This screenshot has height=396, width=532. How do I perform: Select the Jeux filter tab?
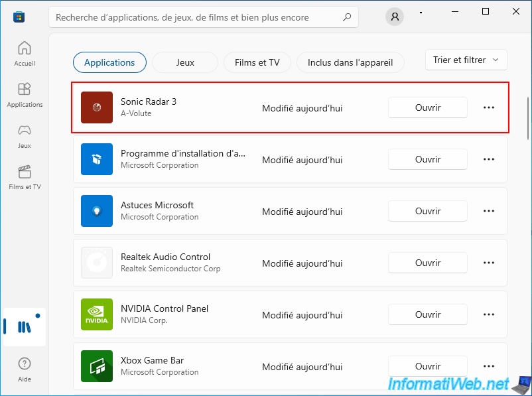pos(185,62)
